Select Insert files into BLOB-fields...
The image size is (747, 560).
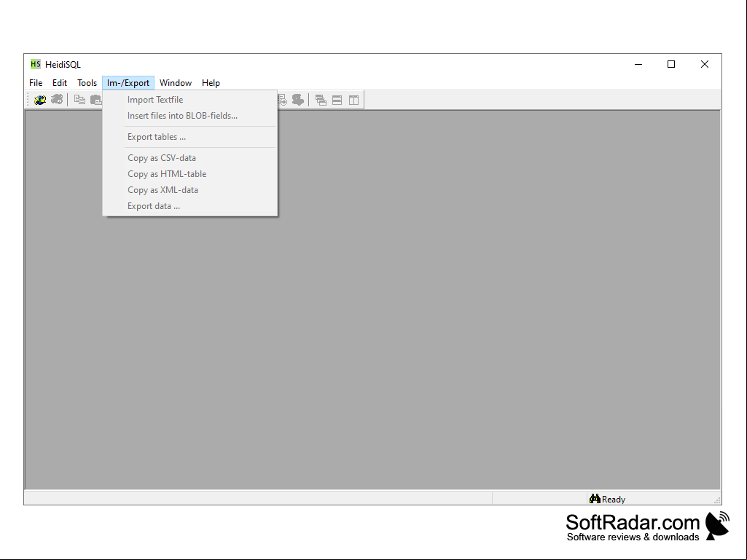(x=190, y=116)
